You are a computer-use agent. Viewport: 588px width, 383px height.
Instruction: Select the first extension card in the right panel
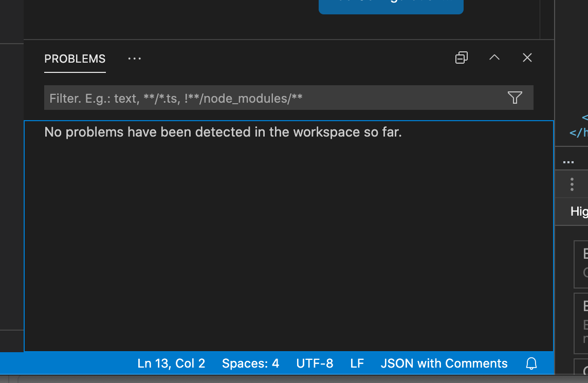(x=580, y=264)
